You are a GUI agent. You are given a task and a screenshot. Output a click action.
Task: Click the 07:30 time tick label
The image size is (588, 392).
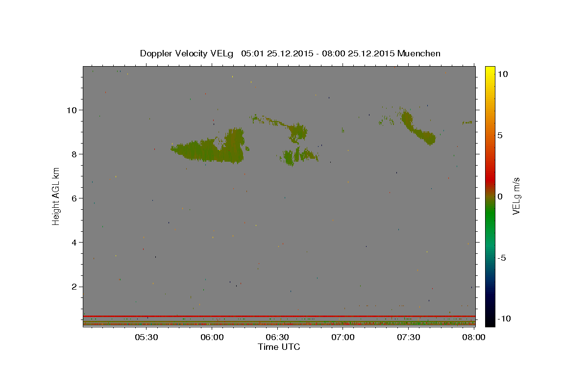(x=409, y=337)
